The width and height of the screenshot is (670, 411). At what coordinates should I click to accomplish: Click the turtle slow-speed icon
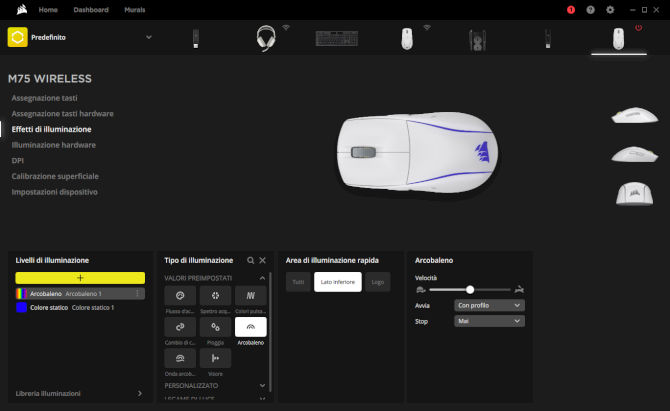click(421, 290)
